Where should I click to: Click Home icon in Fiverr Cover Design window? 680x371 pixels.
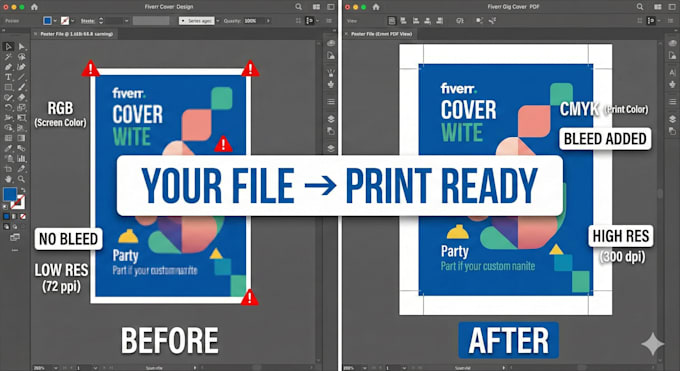(34, 7)
